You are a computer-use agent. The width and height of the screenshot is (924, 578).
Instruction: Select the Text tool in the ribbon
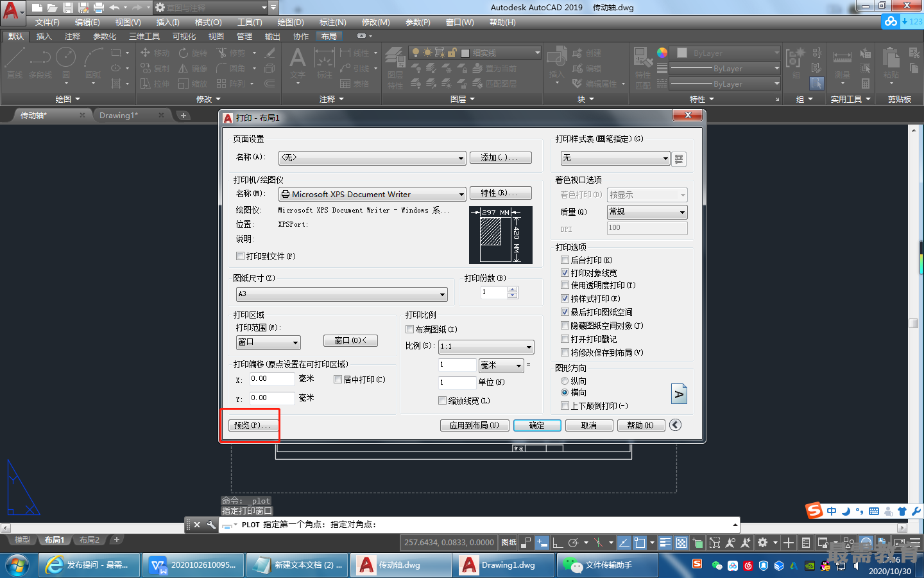[297, 63]
